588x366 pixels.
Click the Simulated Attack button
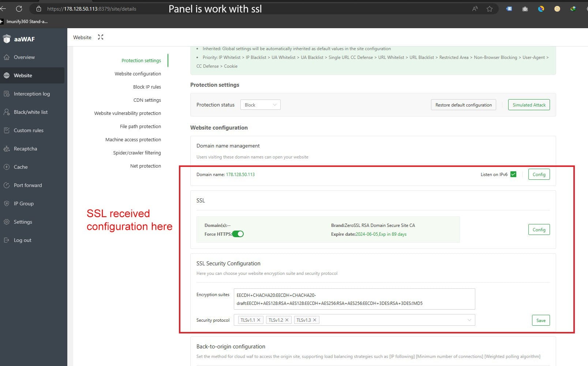[529, 105]
